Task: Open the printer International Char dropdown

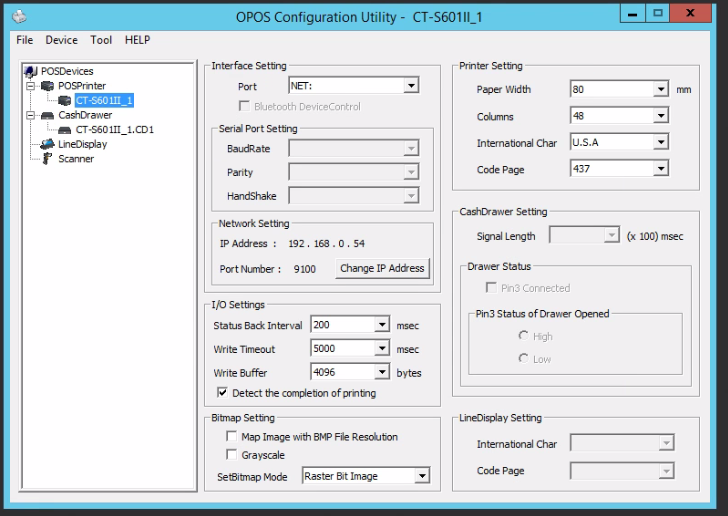Action: point(619,142)
